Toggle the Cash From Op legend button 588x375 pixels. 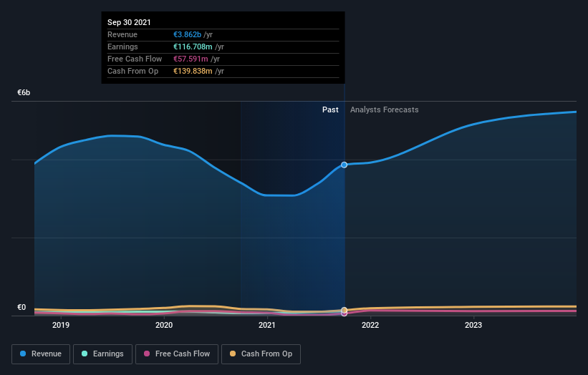point(261,354)
